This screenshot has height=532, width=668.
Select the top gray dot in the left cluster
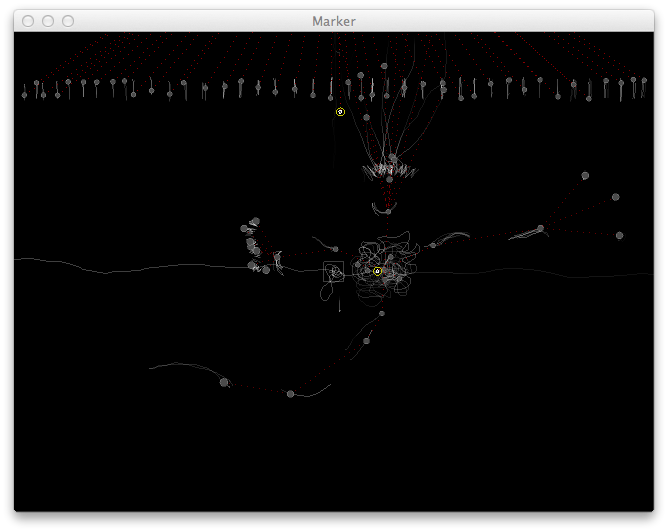click(x=255, y=221)
